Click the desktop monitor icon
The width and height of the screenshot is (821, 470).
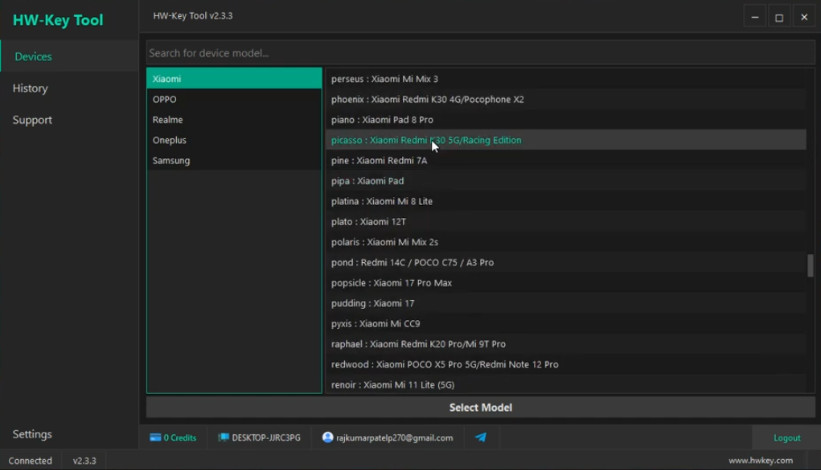(x=224, y=438)
